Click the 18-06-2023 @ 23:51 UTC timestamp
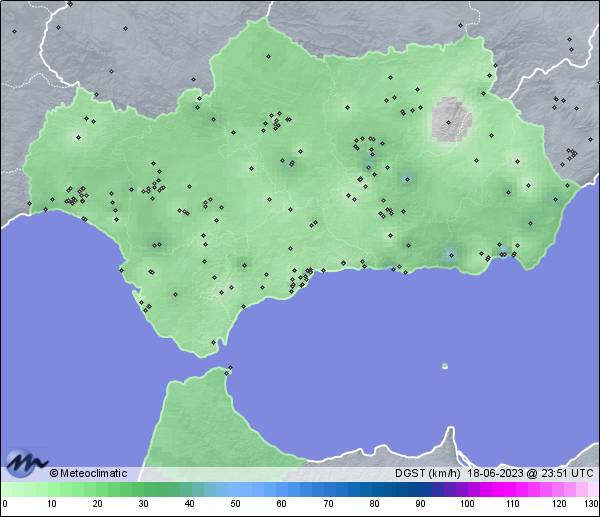 (x=532, y=473)
